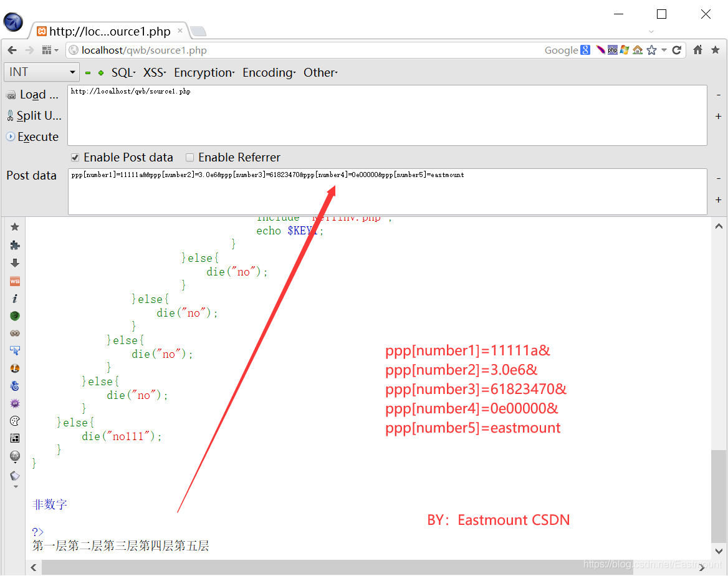Enlarge Post data box with plus button
Viewport: 728px width, 576px height.
point(718,199)
